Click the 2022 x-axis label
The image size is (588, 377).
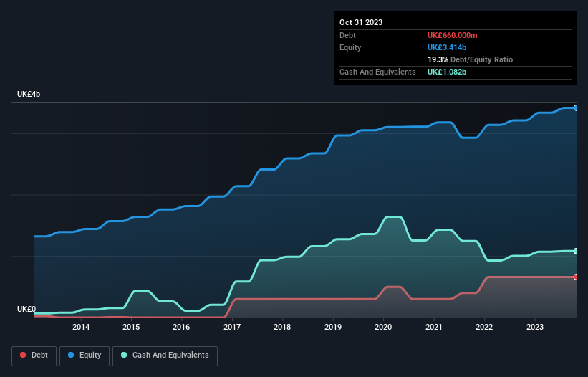tap(484, 327)
